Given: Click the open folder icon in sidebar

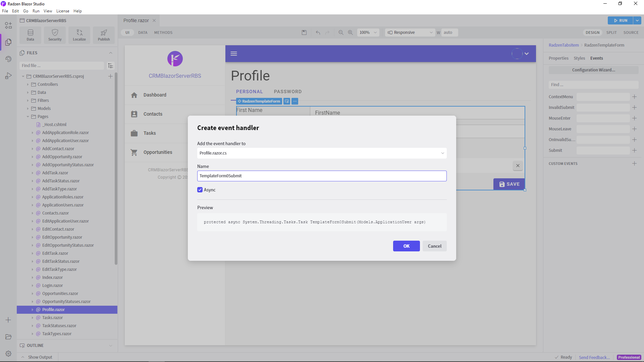Looking at the screenshot, I should (x=8, y=337).
